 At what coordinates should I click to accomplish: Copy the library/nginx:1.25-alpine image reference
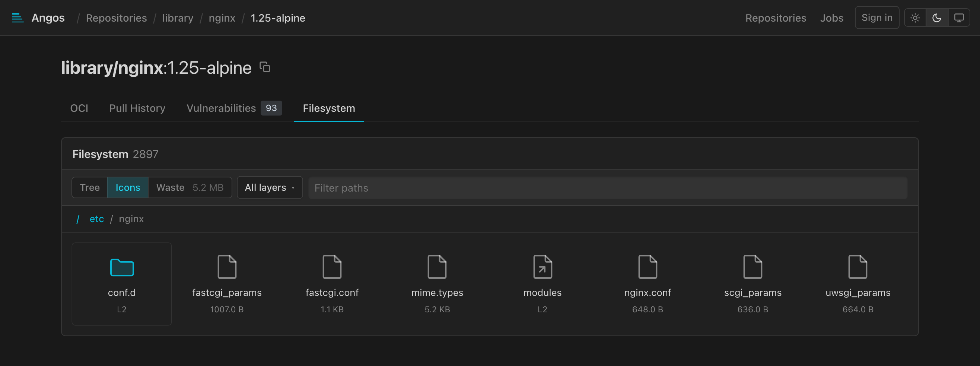pyautogui.click(x=265, y=67)
